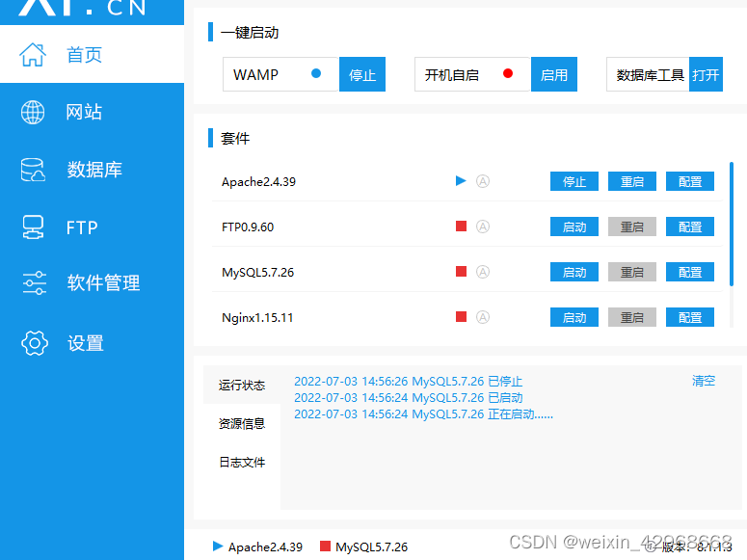Click the grey 重启 button for FTP0.9.60

(632, 227)
